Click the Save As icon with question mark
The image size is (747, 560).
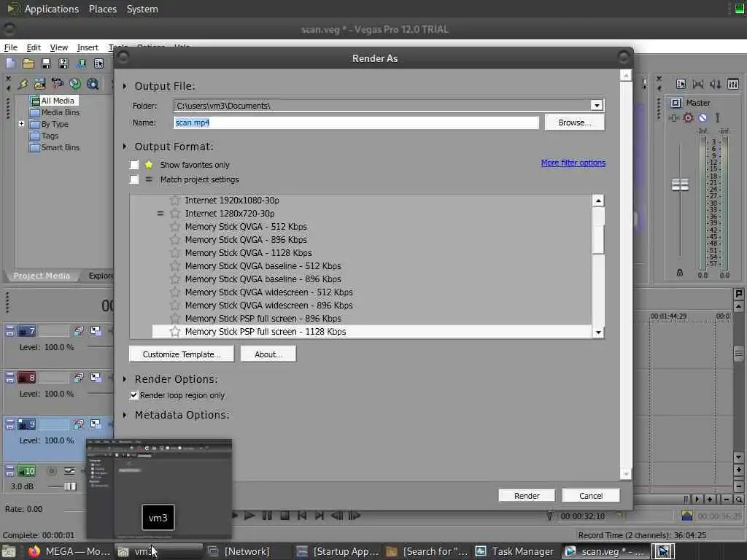click(63, 63)
